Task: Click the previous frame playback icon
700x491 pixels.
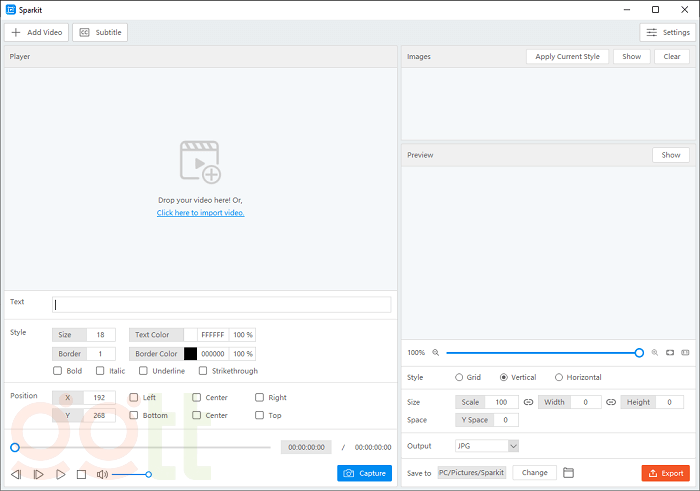Action: point(16,474)
